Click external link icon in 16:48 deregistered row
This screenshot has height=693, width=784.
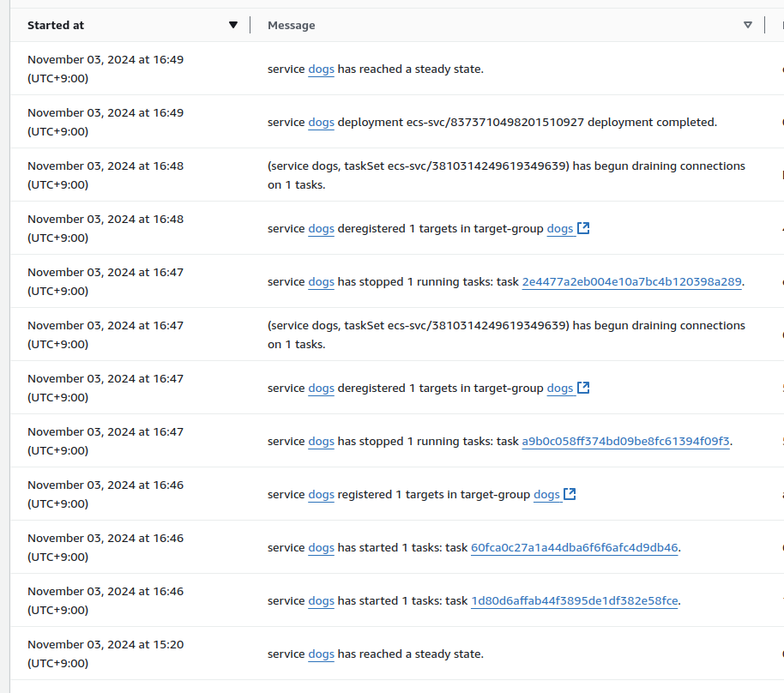point(583,228)
